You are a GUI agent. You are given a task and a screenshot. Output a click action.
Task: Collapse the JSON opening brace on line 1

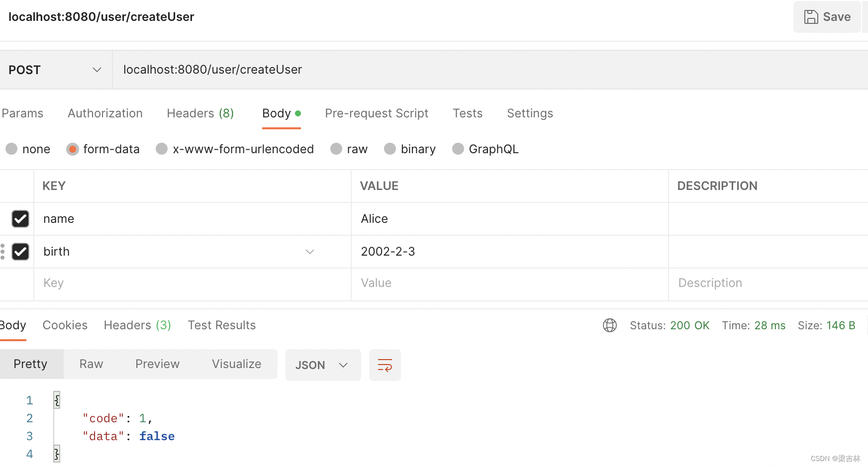[x=57, y=400]
